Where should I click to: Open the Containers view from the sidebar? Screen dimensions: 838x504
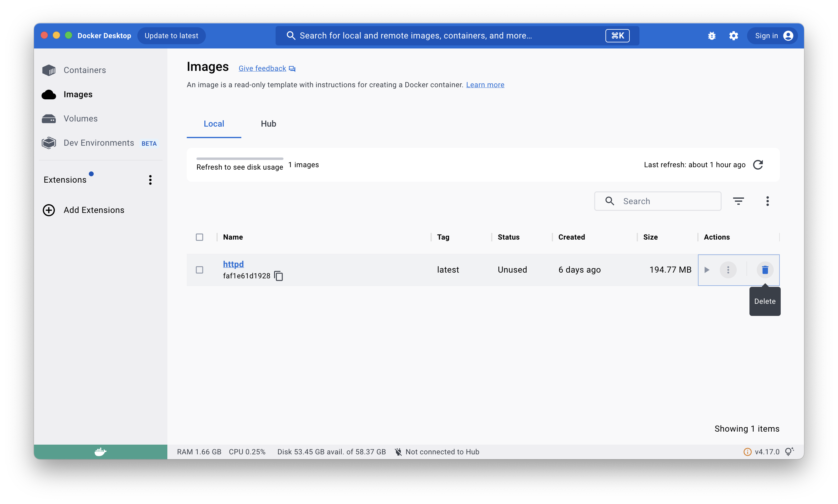84,70
